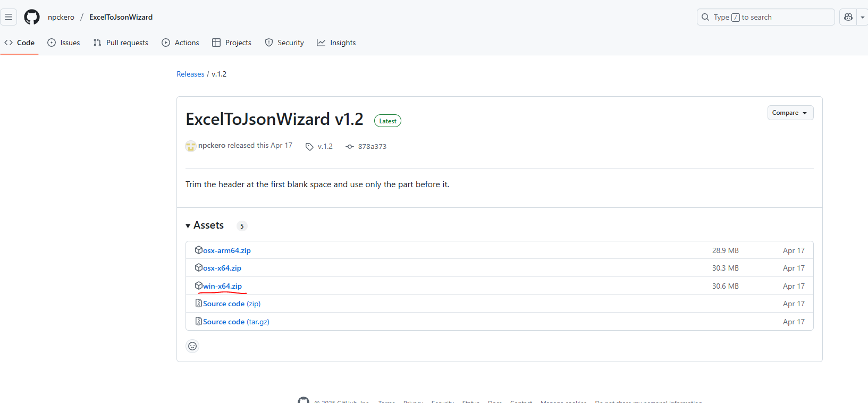Open npckero author link in release
The height and width of the screenshot is (403, 868).
pyautogui.click(x=212, y=145)
